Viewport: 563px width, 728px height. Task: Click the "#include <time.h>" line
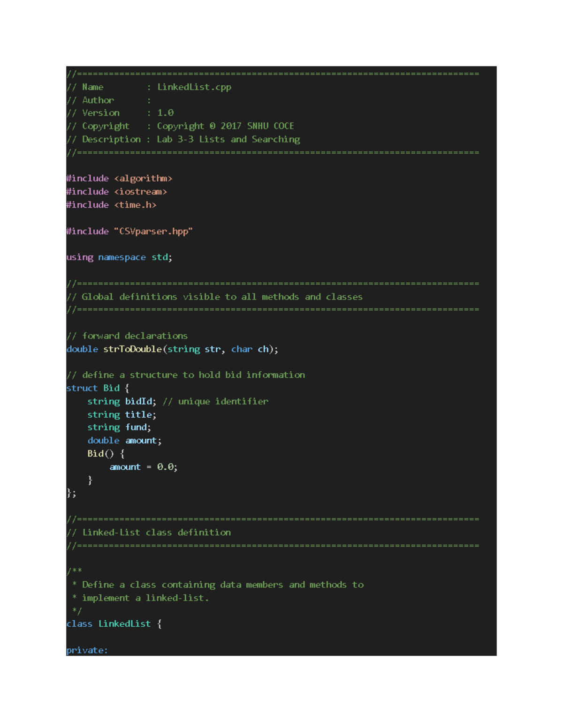111,205
